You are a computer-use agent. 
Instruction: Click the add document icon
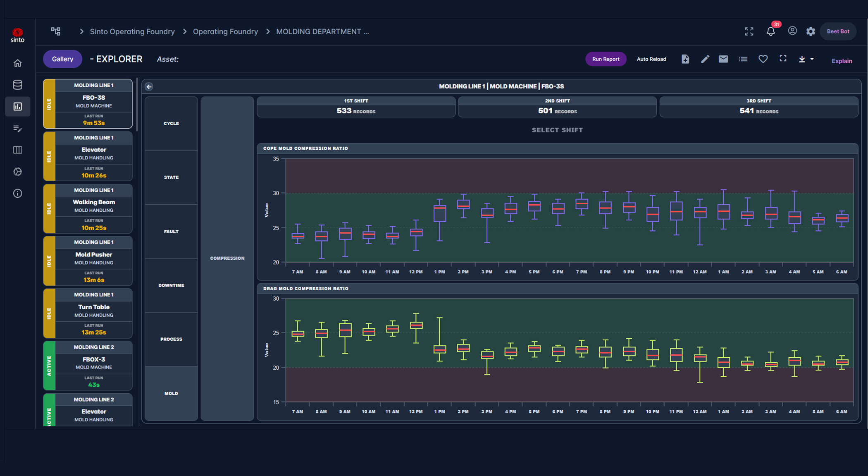pos(685,59)
